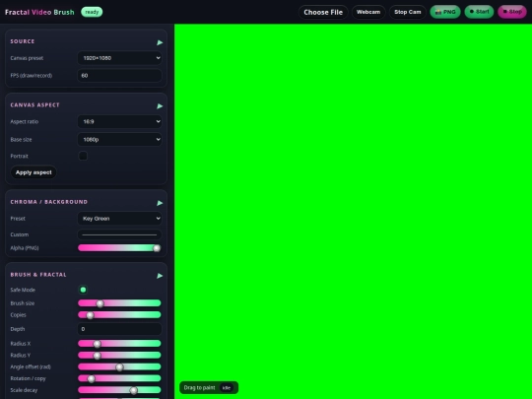Open the Aspect ratio dropdown
The image size is (532, 399).
tap(119, 121)
